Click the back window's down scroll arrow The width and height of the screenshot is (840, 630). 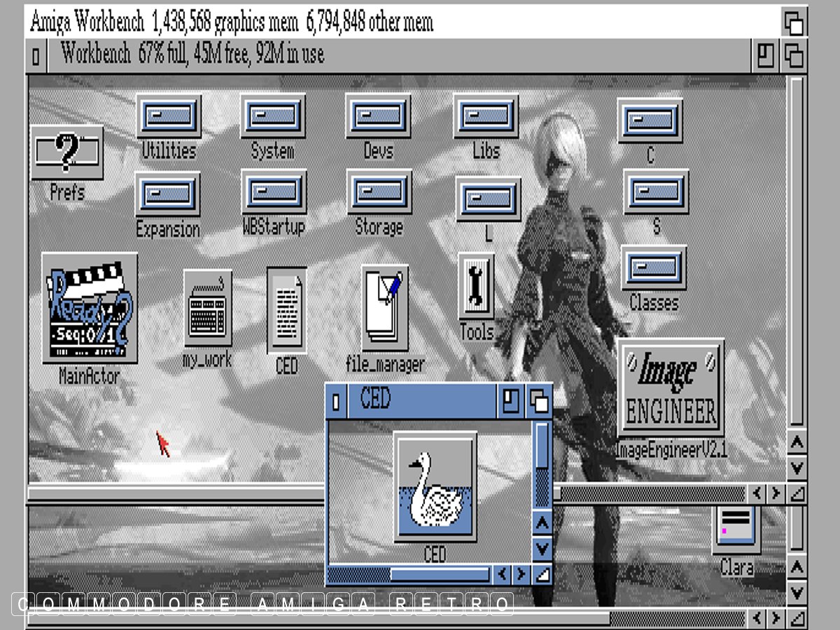click(x=797, y=592)
